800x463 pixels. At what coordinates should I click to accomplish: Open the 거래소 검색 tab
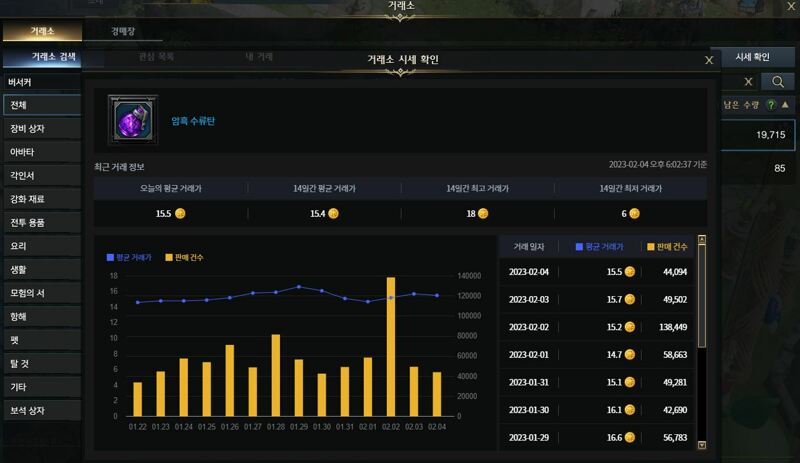[42, 57]
